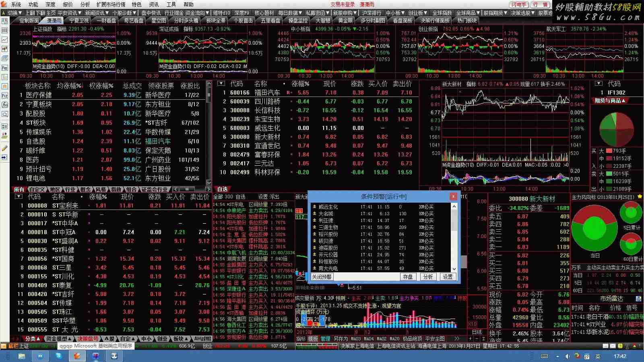Switch to the 宁夏卫视 layout tab
Viewport: 644px width, 362px height.
tap(79, 21)
